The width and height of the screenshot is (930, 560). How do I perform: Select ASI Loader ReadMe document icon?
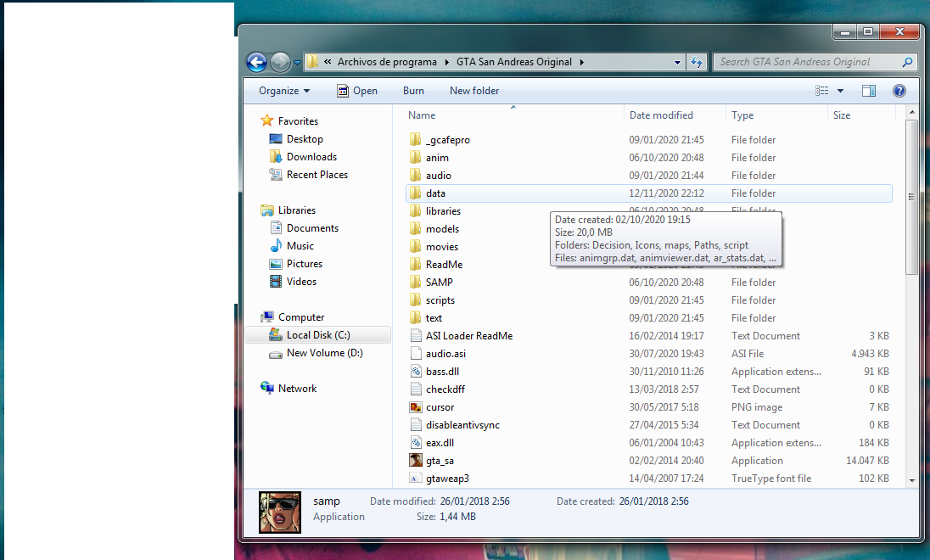tap(416, 335)
